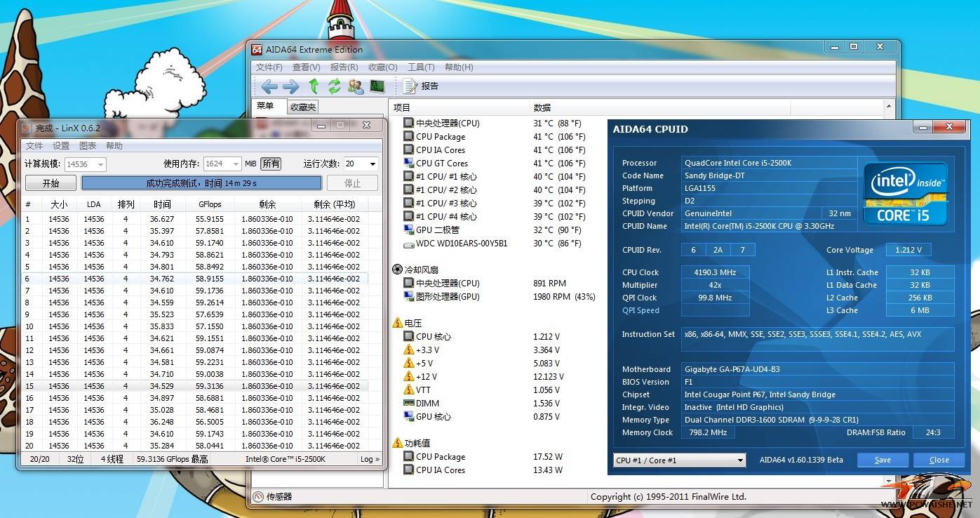Click the chip icon beside CPU Package 17.52 W

(x=408, y=457)
